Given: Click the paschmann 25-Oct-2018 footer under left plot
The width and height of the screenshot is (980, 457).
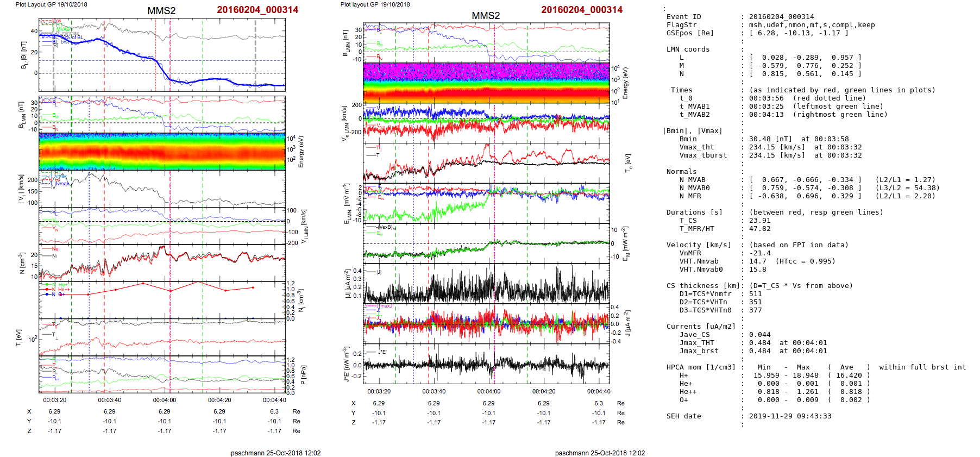Looking at the screenshot, I should [275, 453].
